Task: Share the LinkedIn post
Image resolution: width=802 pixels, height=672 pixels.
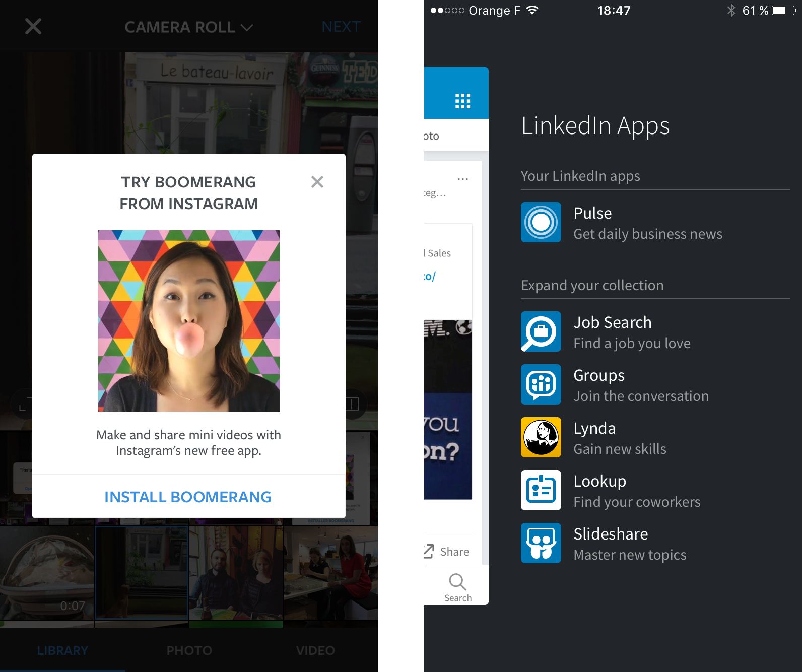Action: [x=447, y=552]
